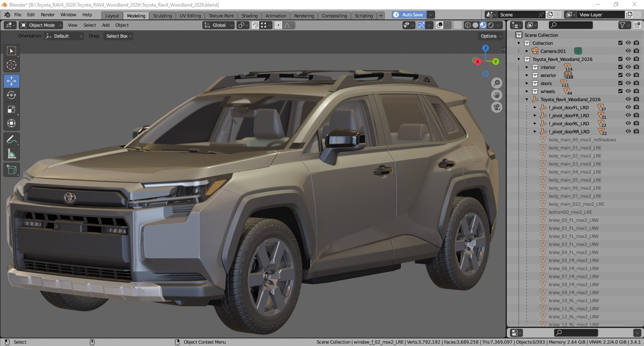Toggle proportional editing icon
644x346 pixels.
pyautogui.click(x=278, y=25)
